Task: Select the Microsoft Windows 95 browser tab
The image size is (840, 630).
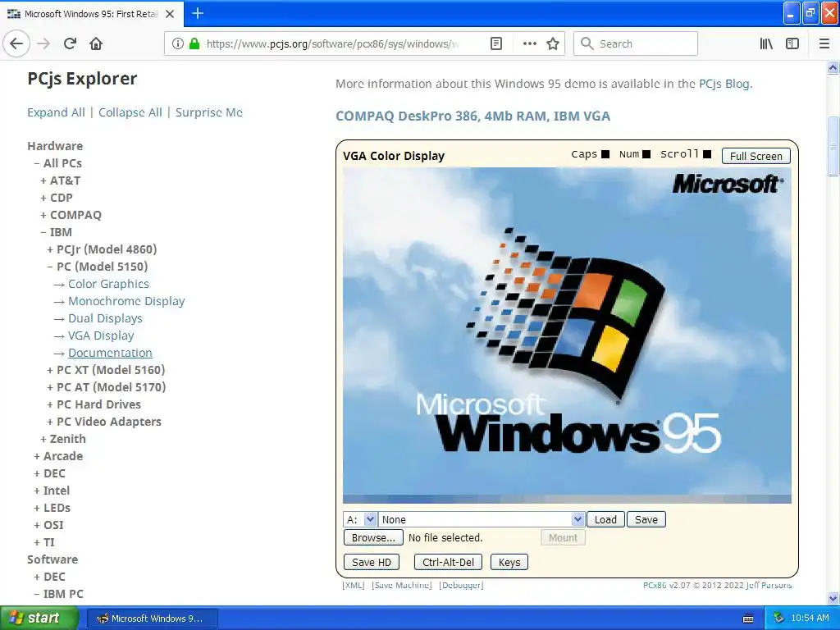Action: [x=92, y=14]
